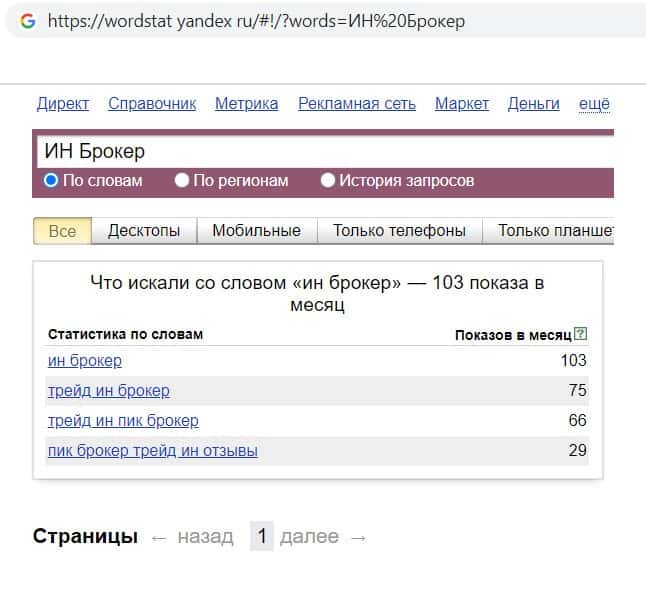Select the По регионам radio button
This screenshot has width=646, height=600.
182,181
